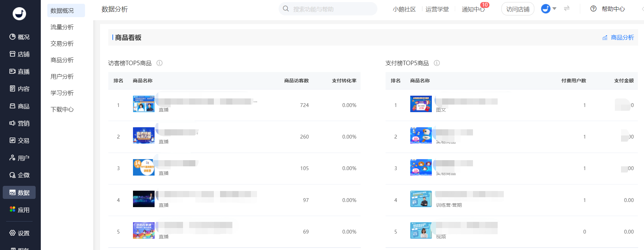Click thumbnail of payment rank 2 product

421,135
